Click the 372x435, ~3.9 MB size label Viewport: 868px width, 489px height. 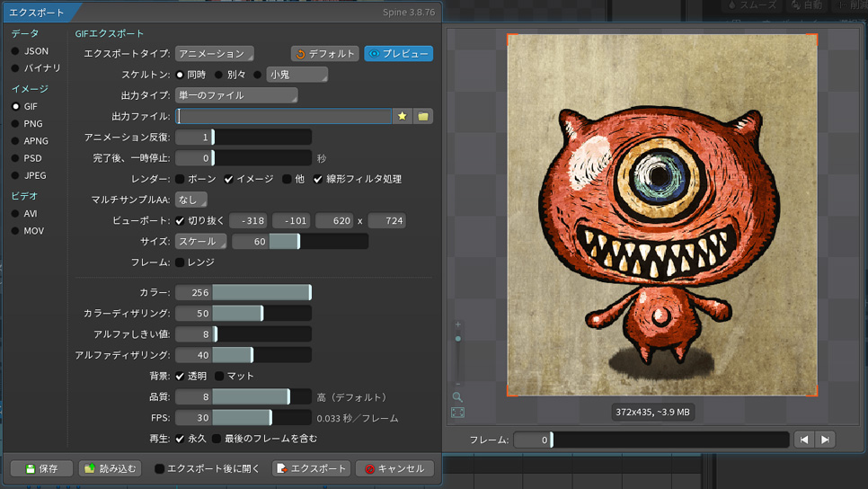pyautogui.click(x=652, y=412)
